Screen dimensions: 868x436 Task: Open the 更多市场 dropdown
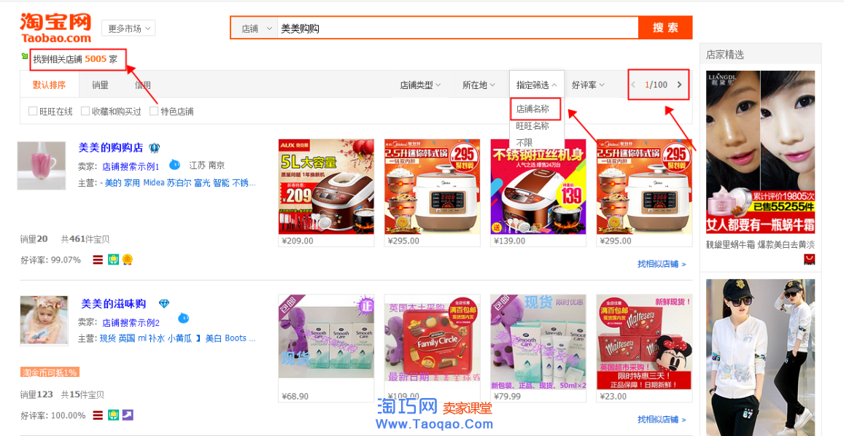(128, 28)
